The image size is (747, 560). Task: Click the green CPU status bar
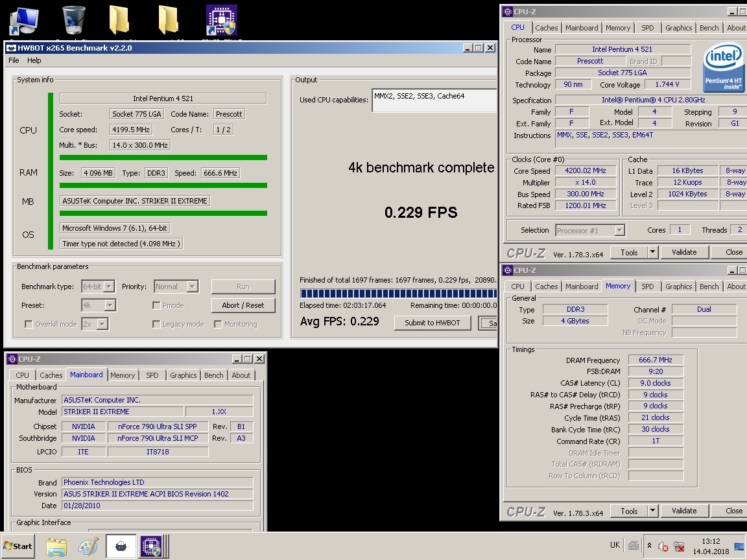click(x=51, y=171)
